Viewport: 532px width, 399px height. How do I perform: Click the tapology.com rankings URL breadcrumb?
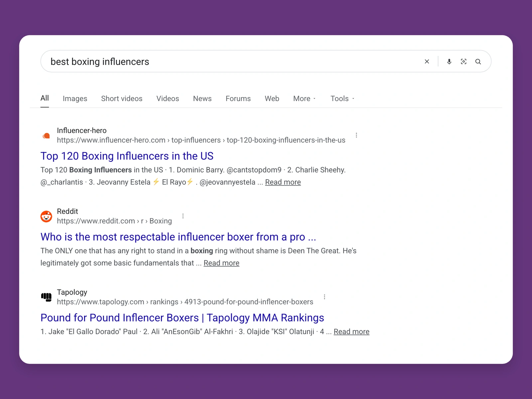point(185,302)
